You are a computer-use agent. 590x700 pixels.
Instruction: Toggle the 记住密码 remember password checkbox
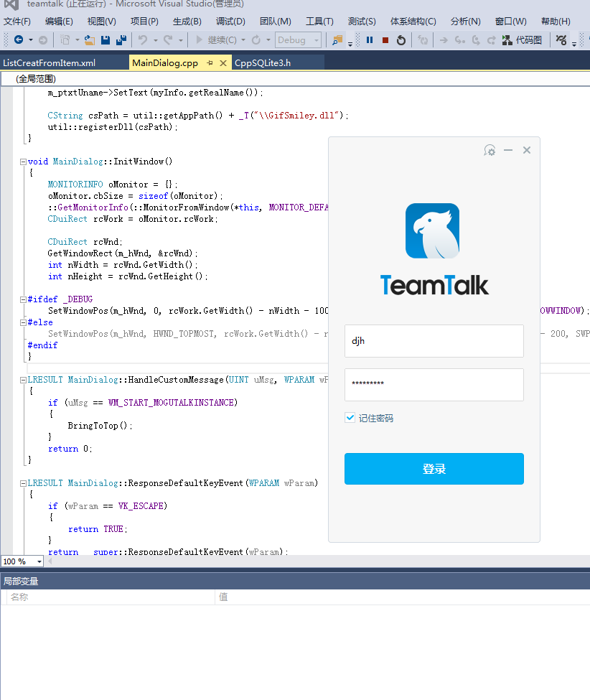[350, 418]
